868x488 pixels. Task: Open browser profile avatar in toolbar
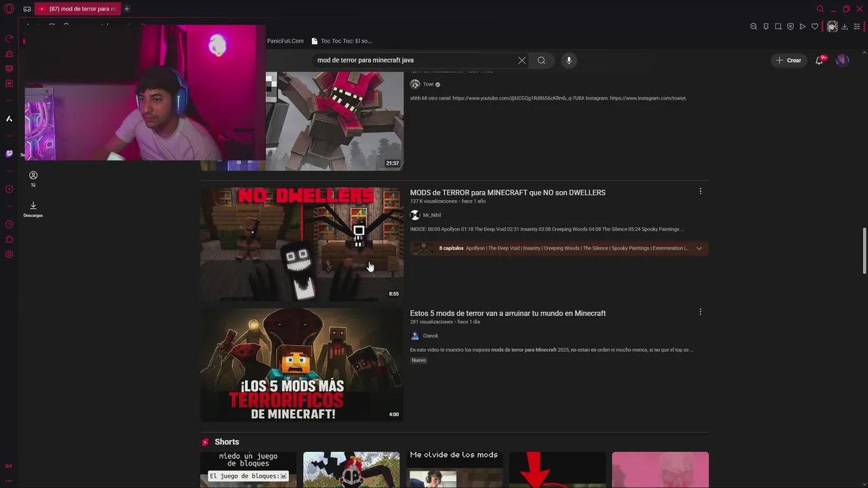832,26
